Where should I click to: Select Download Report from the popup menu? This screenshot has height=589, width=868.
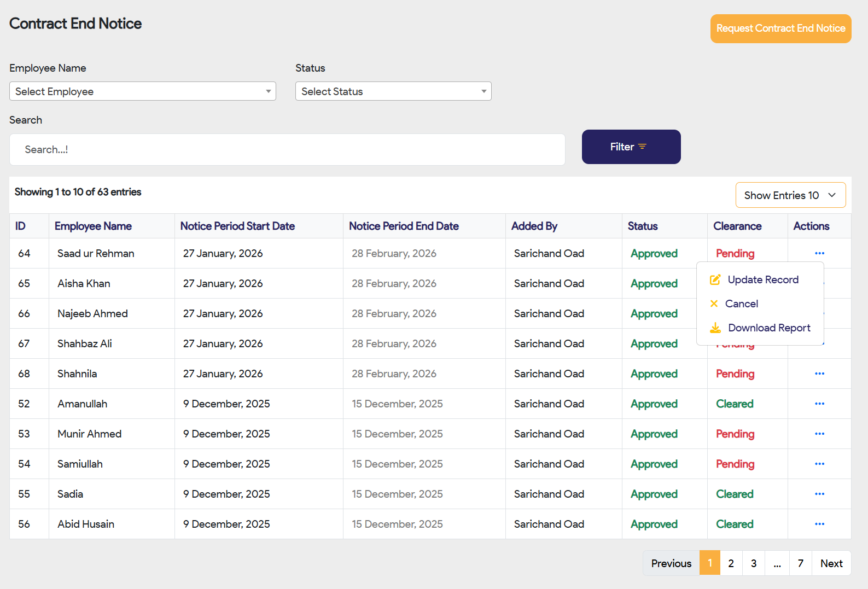[768, 328]
